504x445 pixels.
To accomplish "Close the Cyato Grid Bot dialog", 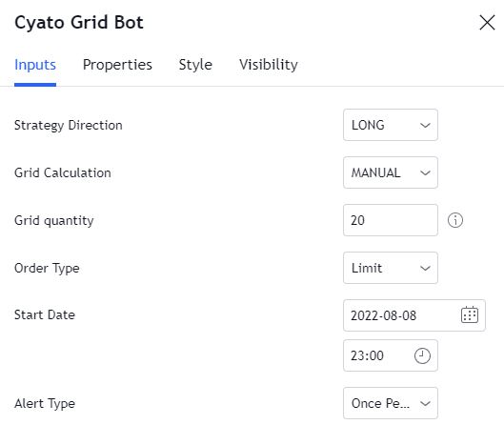I will [x=487, y=23].
